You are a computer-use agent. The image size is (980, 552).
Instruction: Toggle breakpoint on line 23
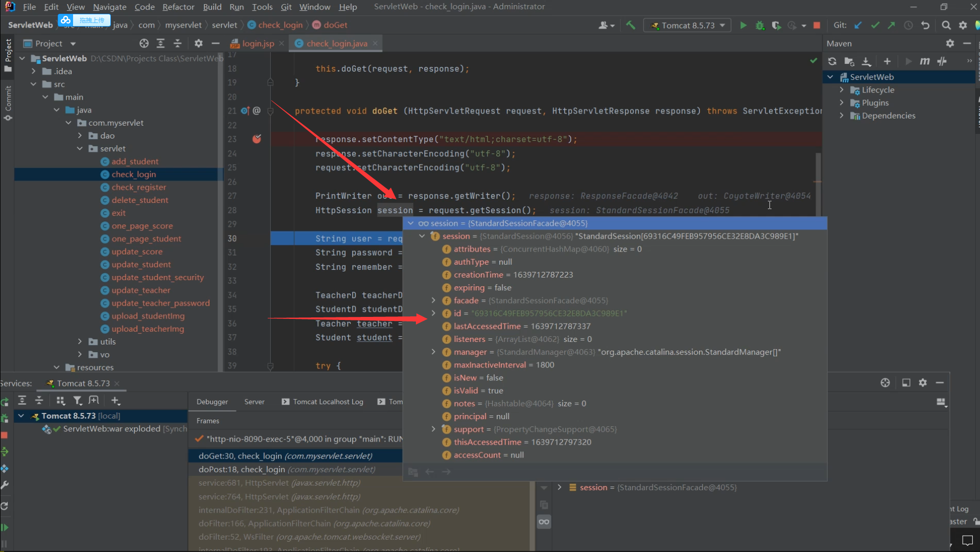pos(256,139)
